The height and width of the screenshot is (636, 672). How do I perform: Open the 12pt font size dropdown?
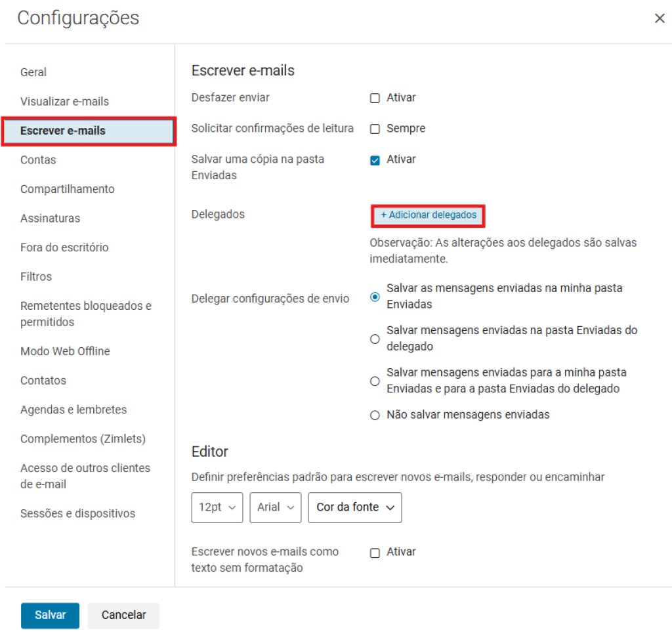pyautogui.click(x=217, y=507)
